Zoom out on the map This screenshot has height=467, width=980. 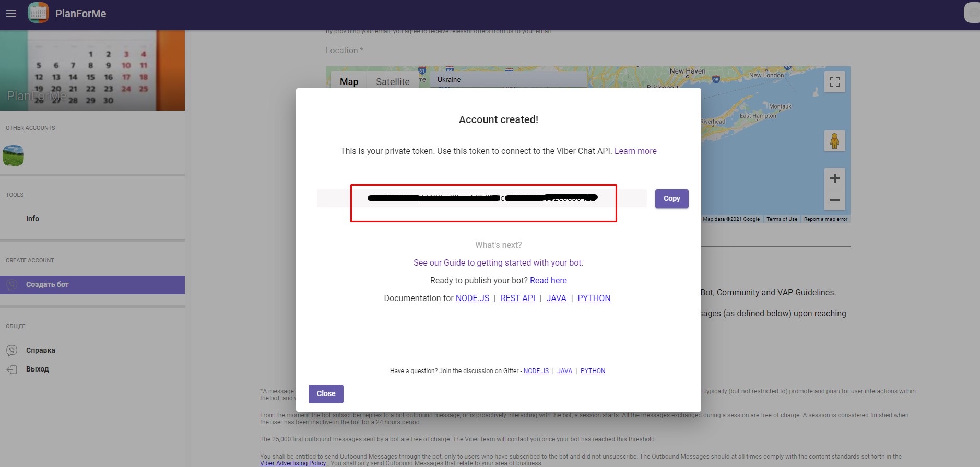835,200
